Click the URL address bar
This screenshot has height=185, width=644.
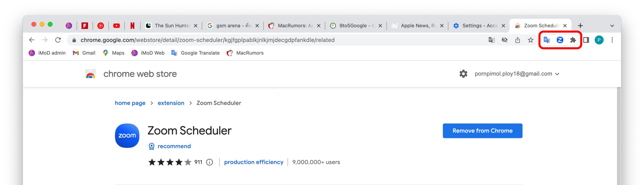(277, 40)
